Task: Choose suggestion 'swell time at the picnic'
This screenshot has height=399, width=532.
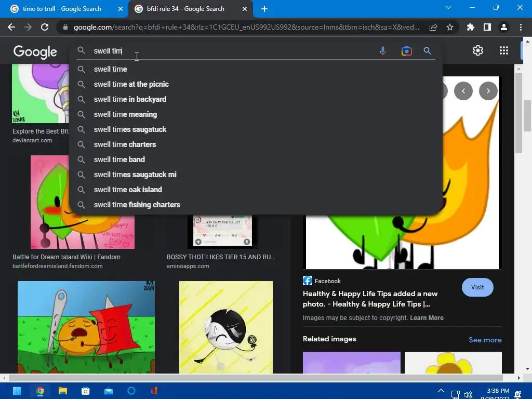Action: point(256,84)
